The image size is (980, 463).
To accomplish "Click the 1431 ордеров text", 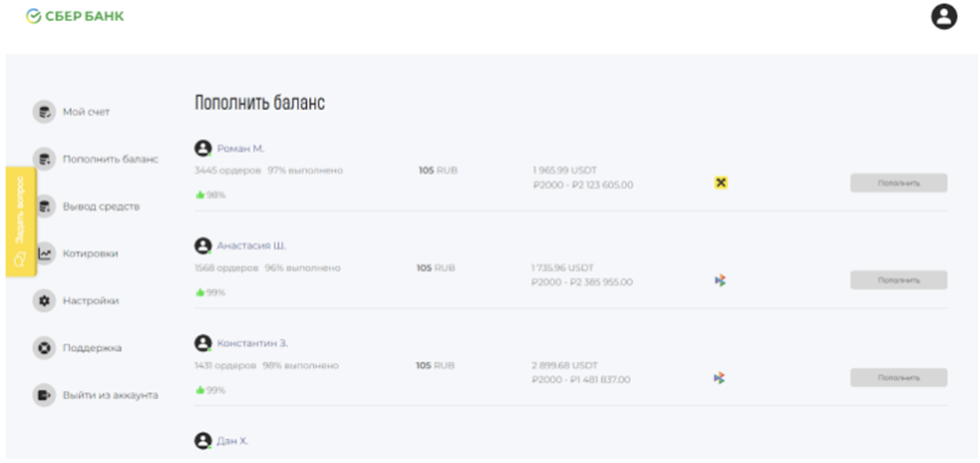I will click(225, 365).
